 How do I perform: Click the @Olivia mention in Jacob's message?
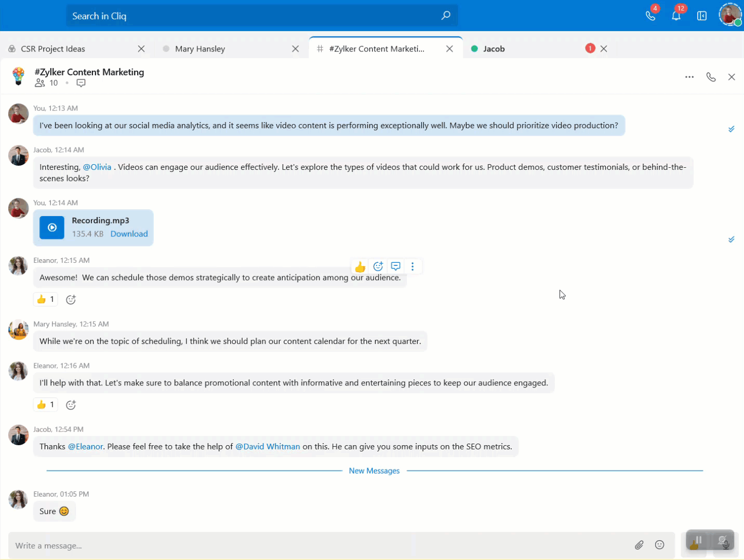pyautogui.click(x=97, y=167)
